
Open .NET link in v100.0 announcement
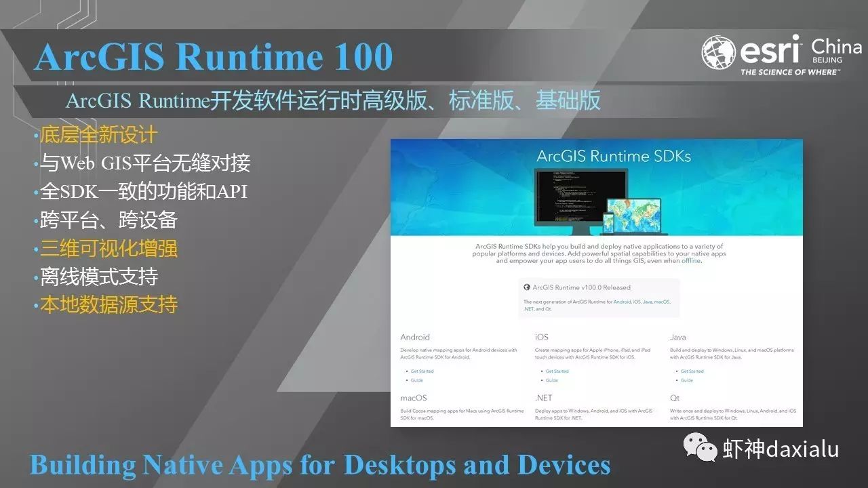[529, 309]
